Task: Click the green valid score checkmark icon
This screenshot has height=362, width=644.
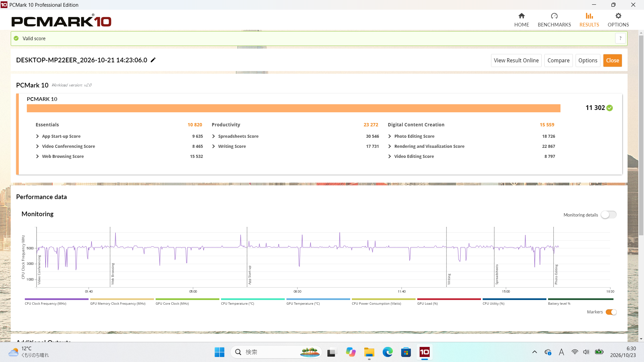Action: tap(16, 38)
